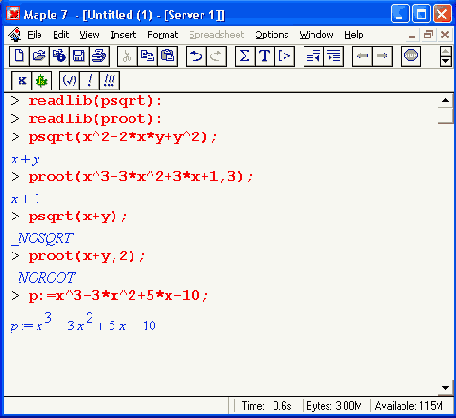Open the Insert menu
The height and width of the screenshot is (418, 456).
123,35
